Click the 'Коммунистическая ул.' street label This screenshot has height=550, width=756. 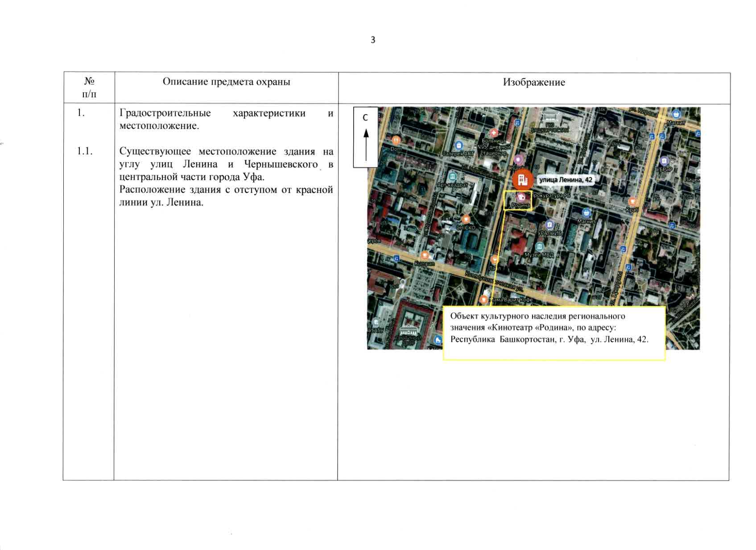click(x=495, y=281)
